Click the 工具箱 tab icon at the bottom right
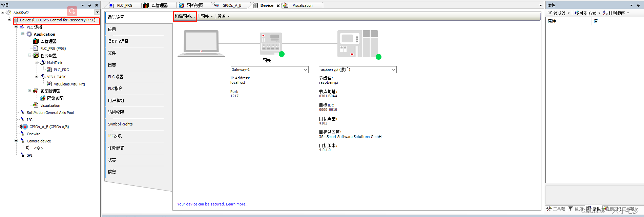Image resolution: width=644 pixels, height=217 pixels. point(549,209)
